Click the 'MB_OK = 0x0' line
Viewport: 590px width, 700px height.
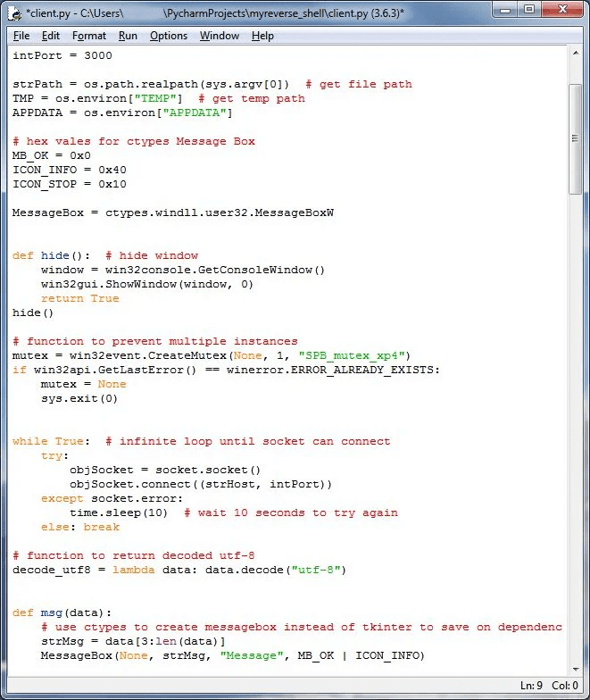tap(52, 155)
